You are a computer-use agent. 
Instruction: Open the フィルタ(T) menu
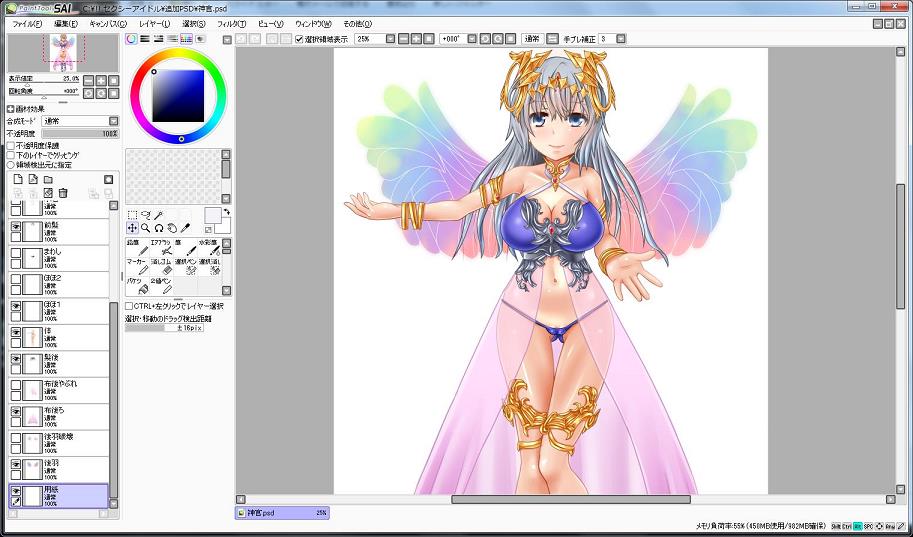pyautogui.click(x=231, y=23)
